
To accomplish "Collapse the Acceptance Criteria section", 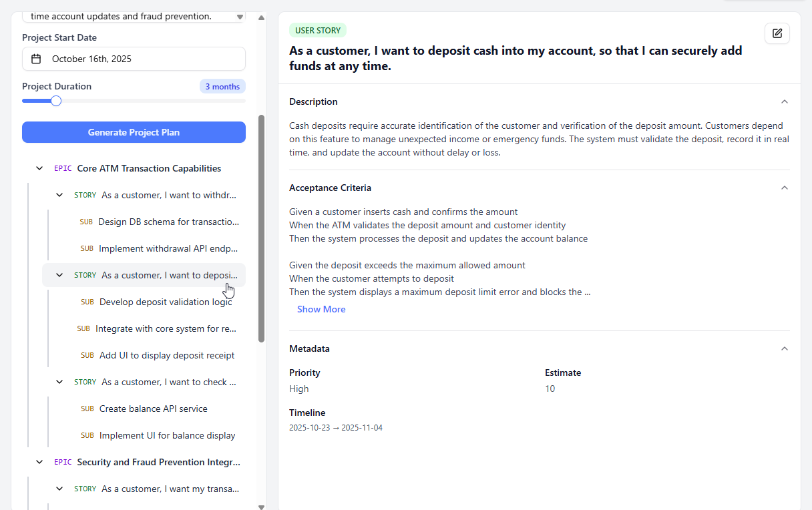I will click(x=784, y=188).
